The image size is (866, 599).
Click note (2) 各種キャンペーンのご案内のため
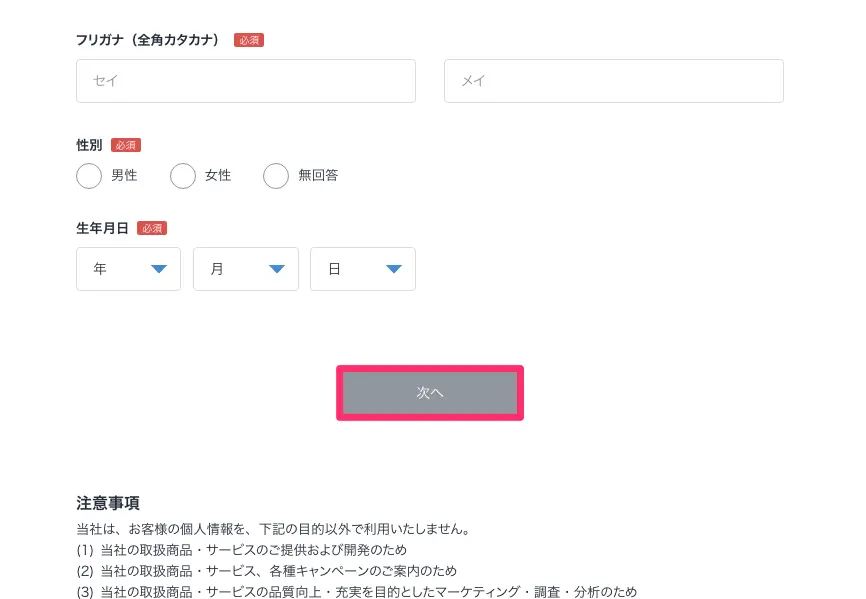pos(267,571)
